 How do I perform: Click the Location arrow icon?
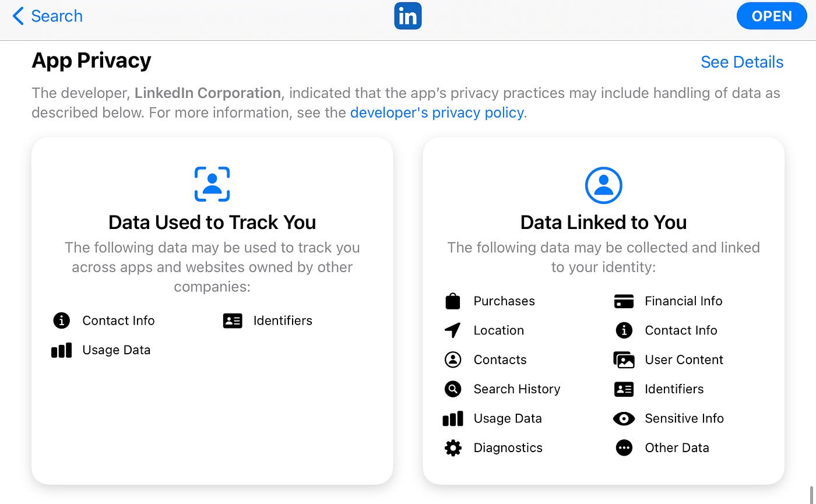coord(453,330)
